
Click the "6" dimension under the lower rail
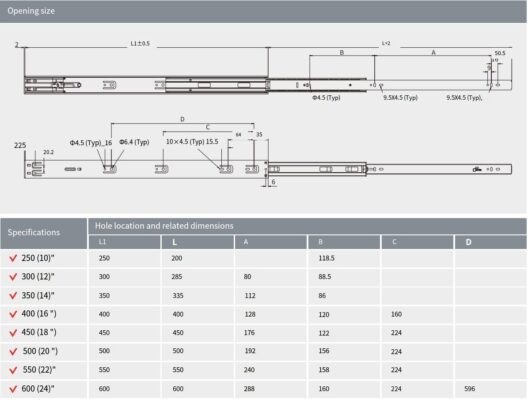pos(273,182)
